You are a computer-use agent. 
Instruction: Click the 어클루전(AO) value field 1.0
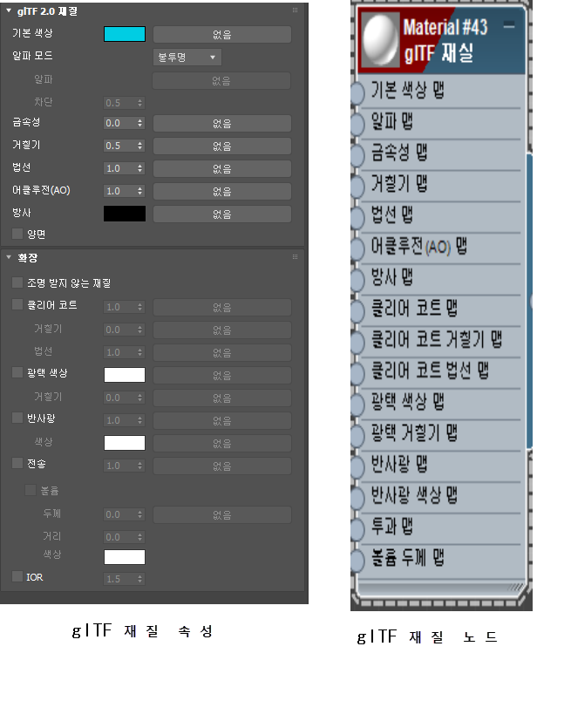coord(119,191)
